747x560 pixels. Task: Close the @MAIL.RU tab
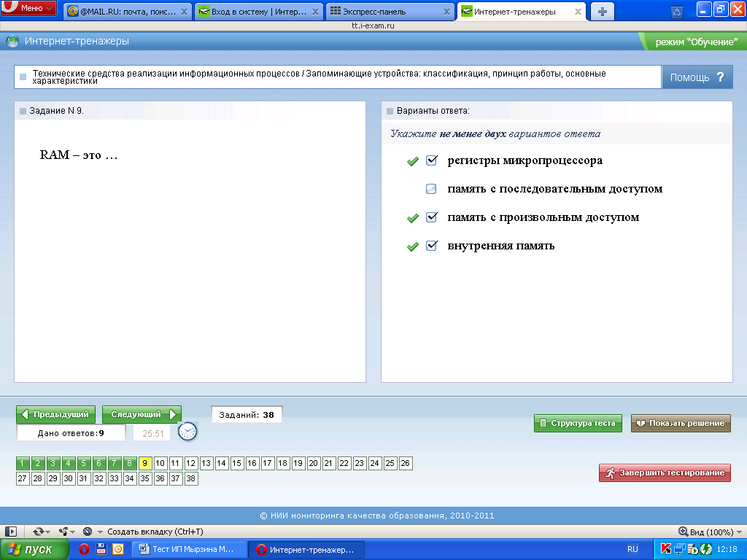[185, 12]
